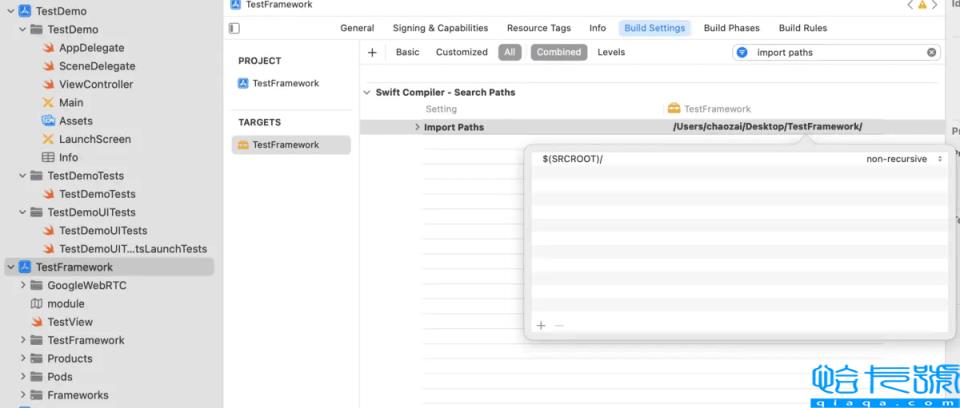Open SceneDelegate Swift file
This screenshot has height=408, width=960.
click(97, 66)
